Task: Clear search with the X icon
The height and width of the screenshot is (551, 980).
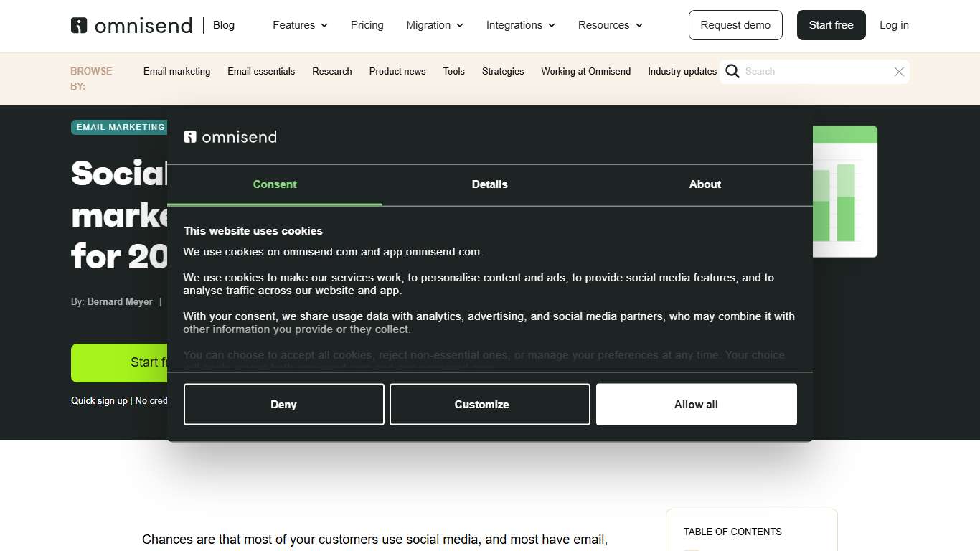Action: (x=898, y=72)
